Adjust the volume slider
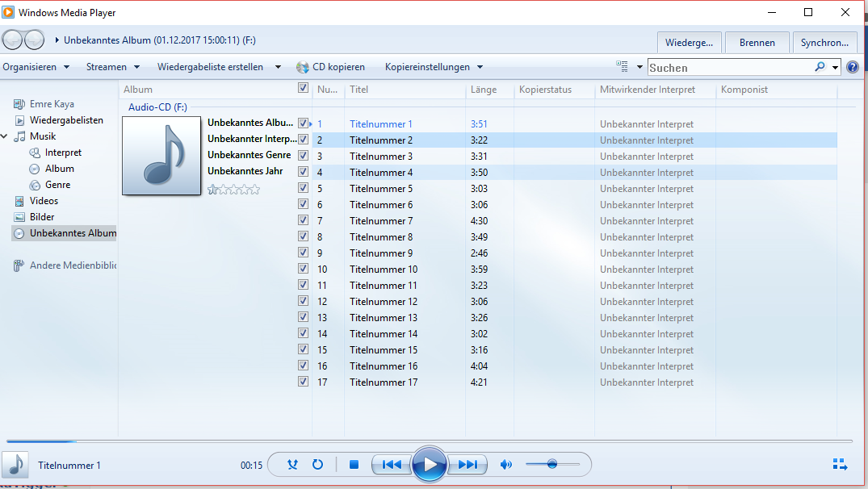Image resolution: width=868 pixels, height=489 pixels. pos(552,464)
